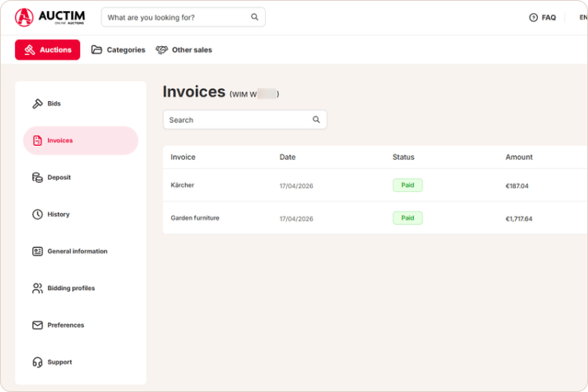The width and height of the screenshot is (588, 392).
Task: Click the Paid badge in Garden furniture row
Action: coord(408,218)
